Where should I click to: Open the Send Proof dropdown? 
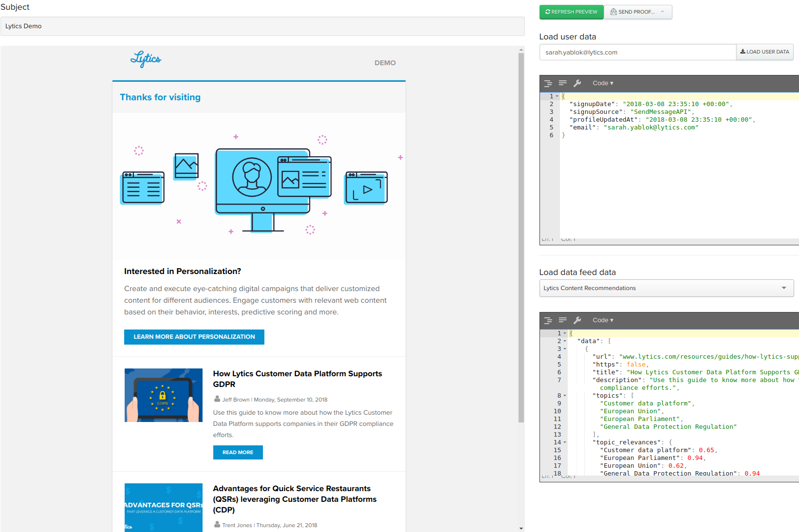(x=638, y=12)
